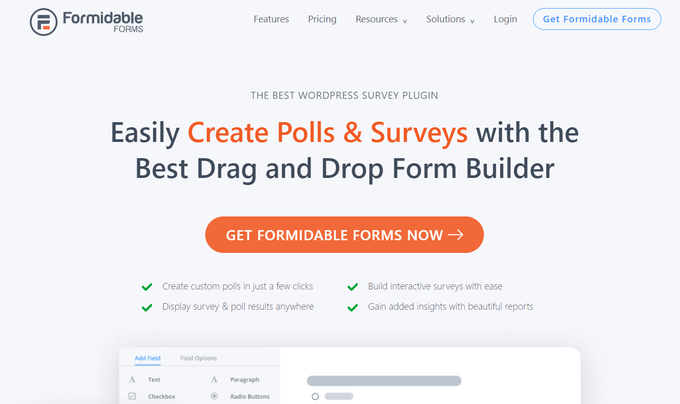This screenshot has width=680, height=404.
Task: Click green checkmark beside 'Build interactive surveys'
Action: click(352, 286)
